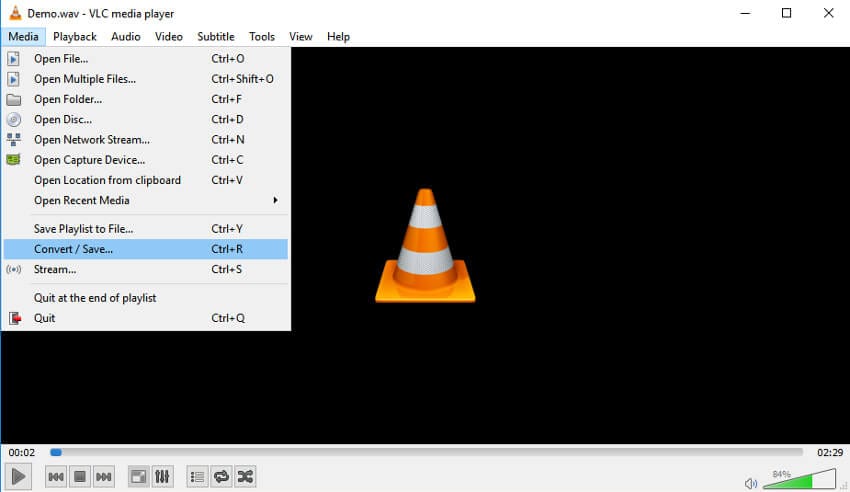
Task: Select Quit menu entry
Action: (x=145, y=318)
